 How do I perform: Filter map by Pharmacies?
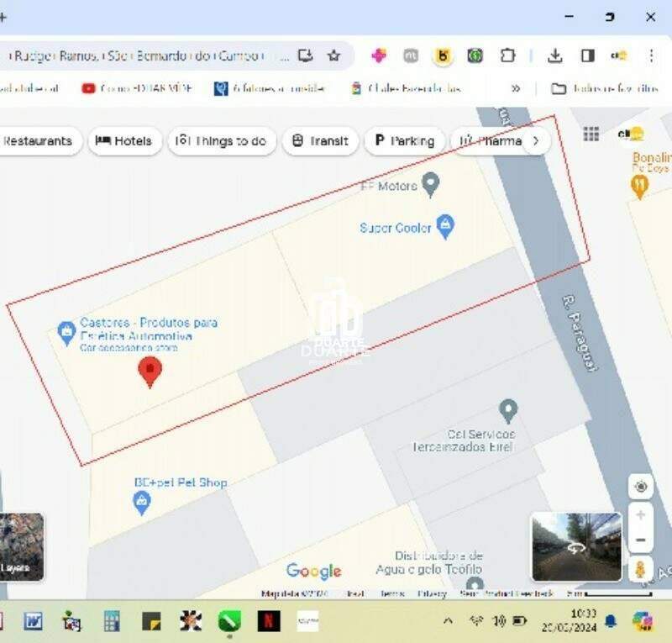[491, 140]
